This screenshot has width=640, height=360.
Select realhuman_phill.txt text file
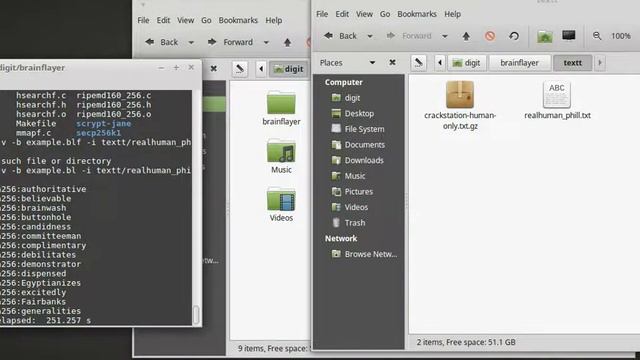pyautogui.click(x=557, y=100)
